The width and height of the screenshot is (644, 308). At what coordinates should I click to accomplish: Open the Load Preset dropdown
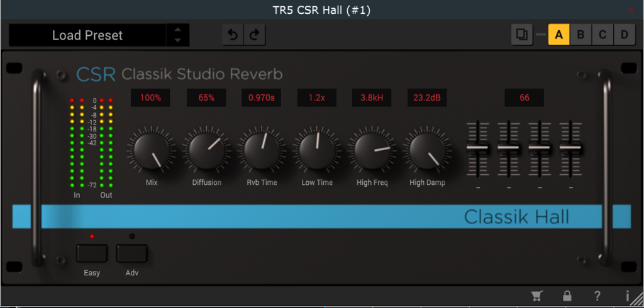pyautogui.click(x=87, y=35)
